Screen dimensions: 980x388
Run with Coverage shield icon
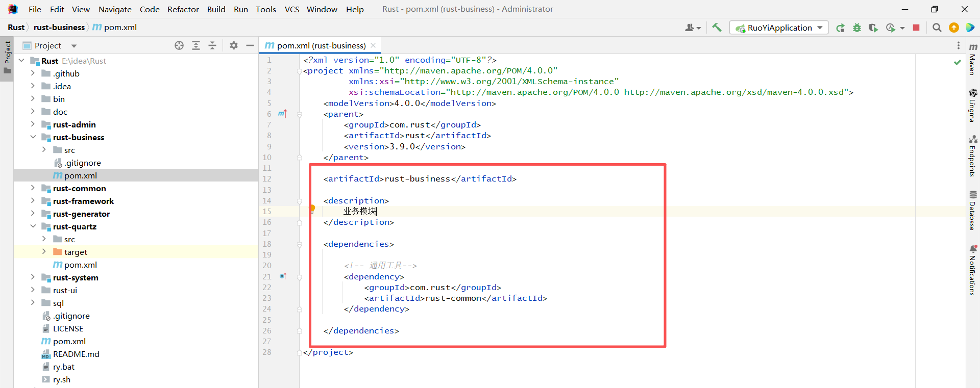pos(873,28)
